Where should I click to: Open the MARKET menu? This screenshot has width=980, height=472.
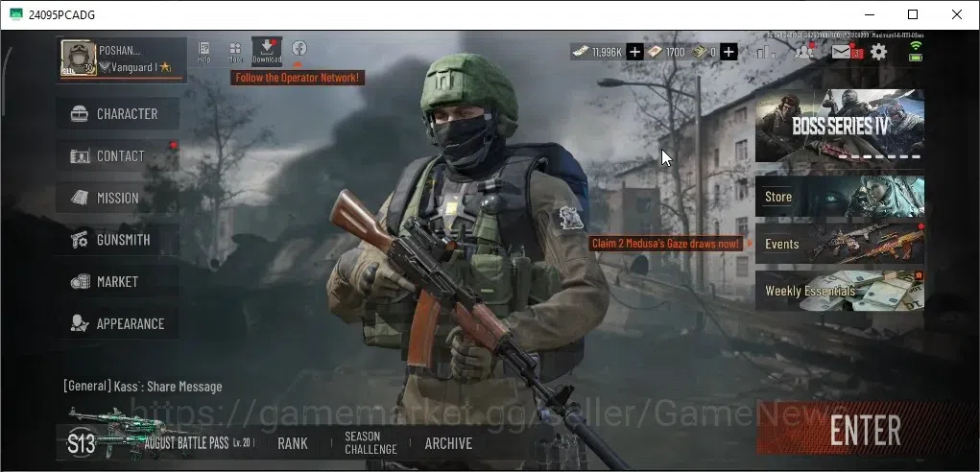click(118, 282)
